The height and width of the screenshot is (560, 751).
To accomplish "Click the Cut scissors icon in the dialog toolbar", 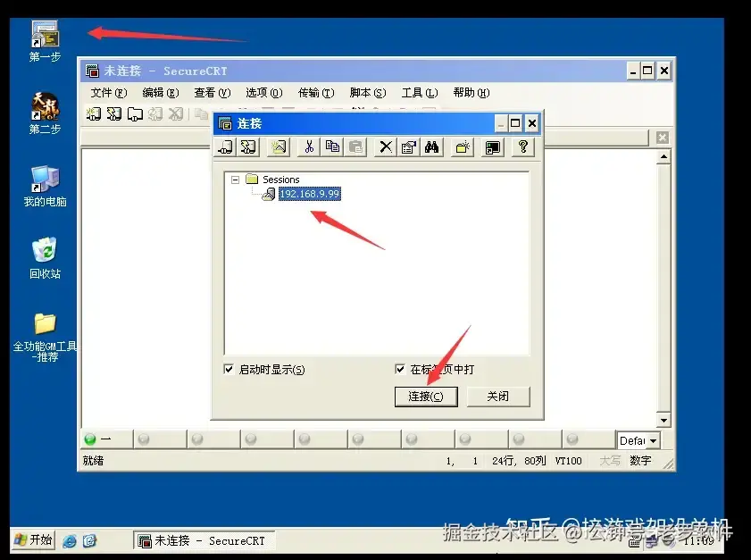I will pos(309,146).
